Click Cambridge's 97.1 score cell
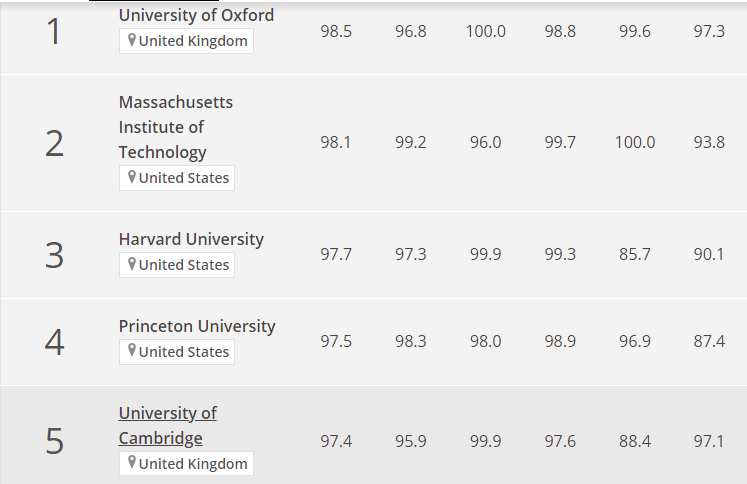The image size is (747, 484). point(709,441)
